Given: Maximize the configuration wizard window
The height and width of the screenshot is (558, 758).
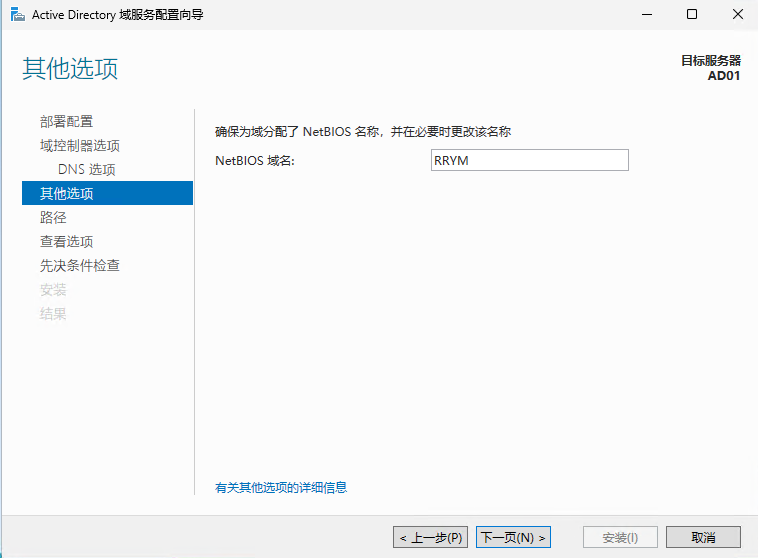Looking at the screenshot, I should pos(692,15).
